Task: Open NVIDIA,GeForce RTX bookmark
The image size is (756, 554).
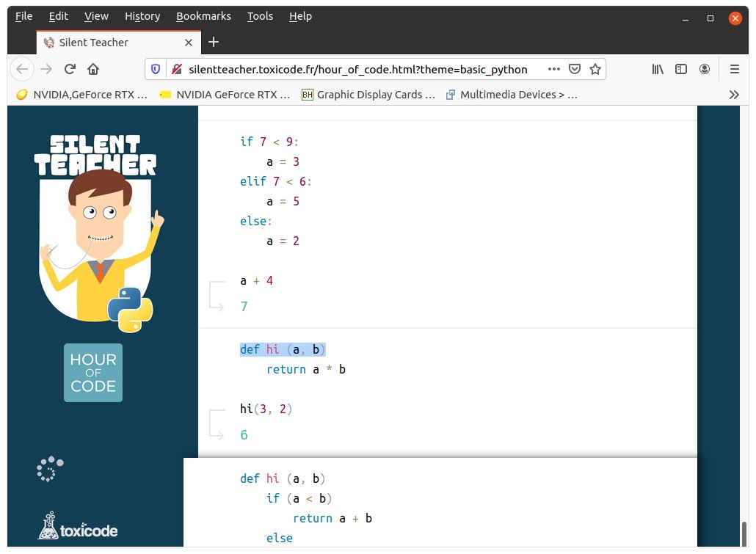Action: 82,95
